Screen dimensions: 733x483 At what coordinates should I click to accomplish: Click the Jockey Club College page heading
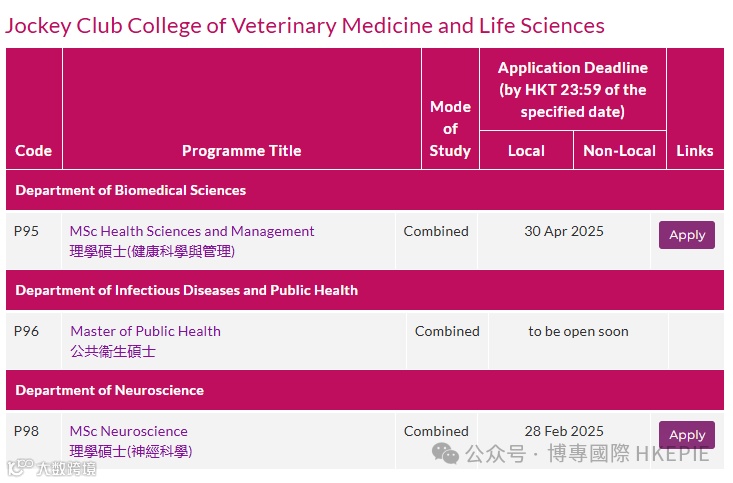point(304,25)
